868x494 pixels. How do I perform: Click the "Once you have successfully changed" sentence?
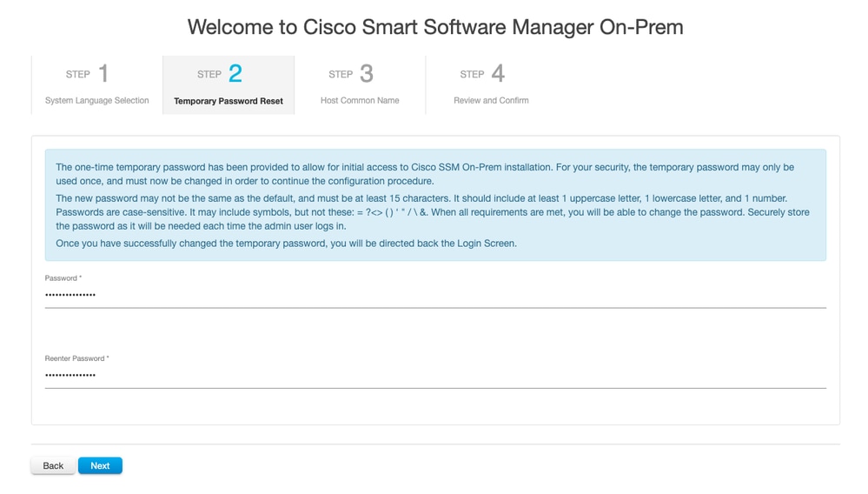tap(286, 244)
